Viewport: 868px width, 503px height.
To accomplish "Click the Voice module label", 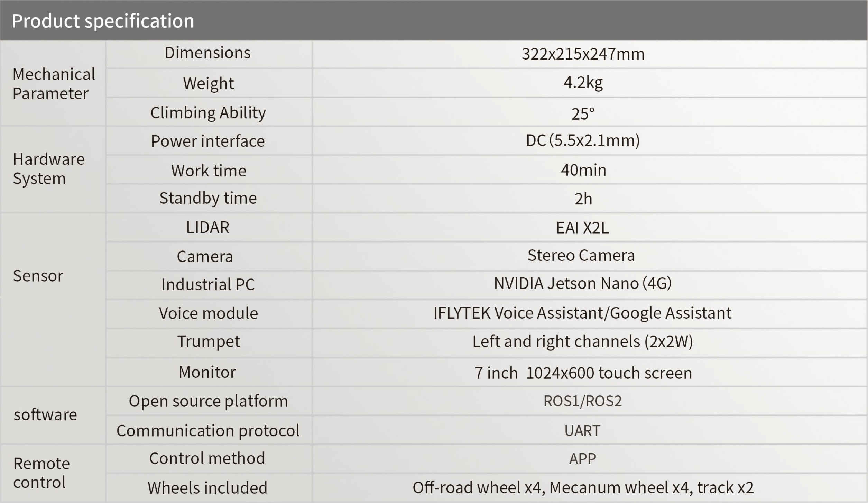I will click(x=209, y=313).
